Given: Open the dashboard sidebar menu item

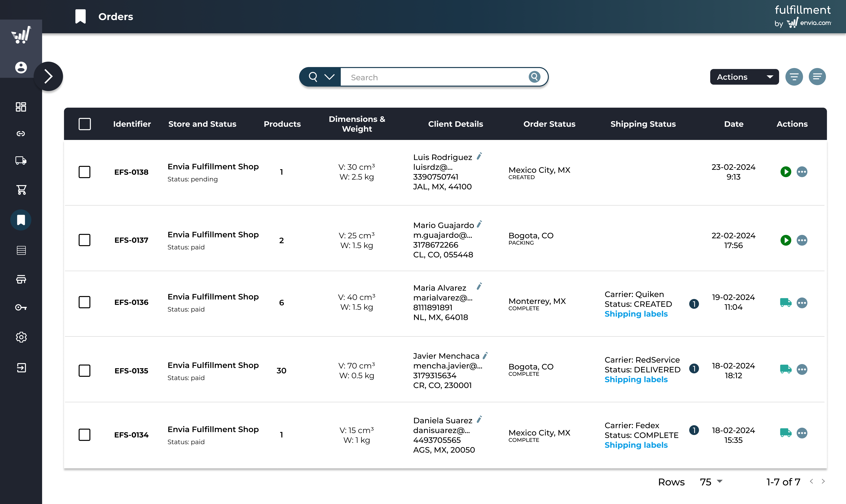Looking at the screenshot, I should pos(21,107).
